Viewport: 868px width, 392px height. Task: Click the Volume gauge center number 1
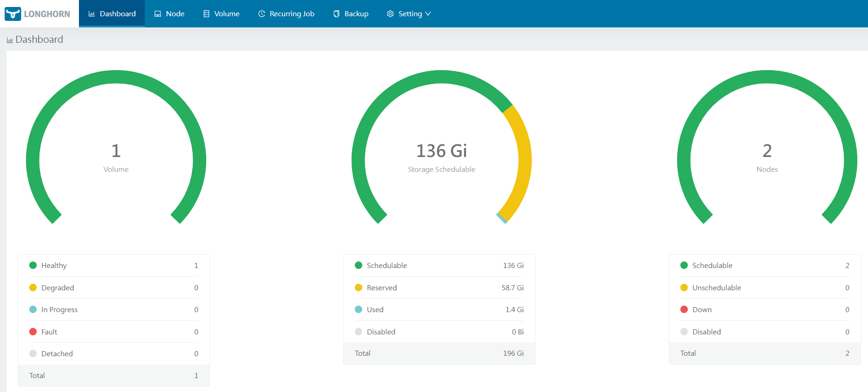pyautogui.click(x=116, y=151)
